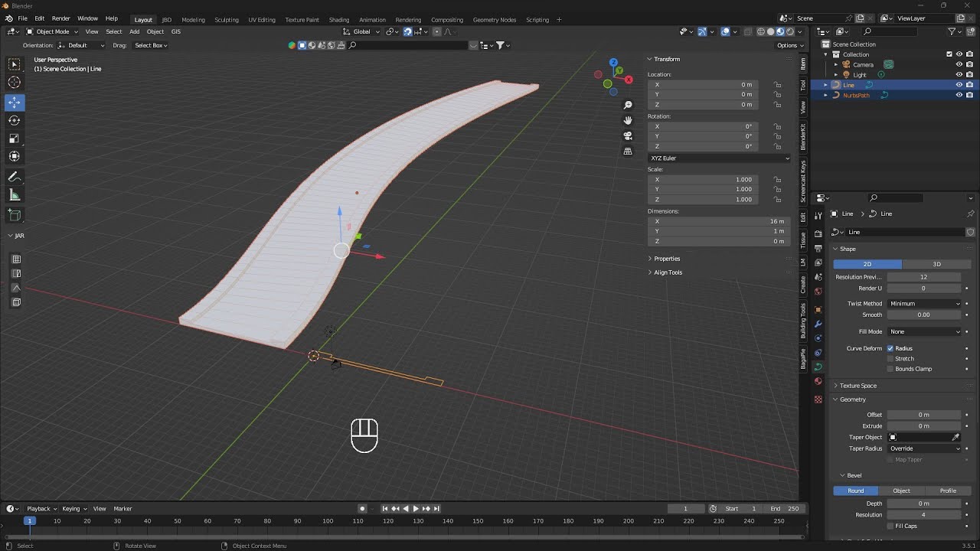Activate the Move tool
Image resolution: width=980 pixels, height=551 pixels.
point(15,103)
